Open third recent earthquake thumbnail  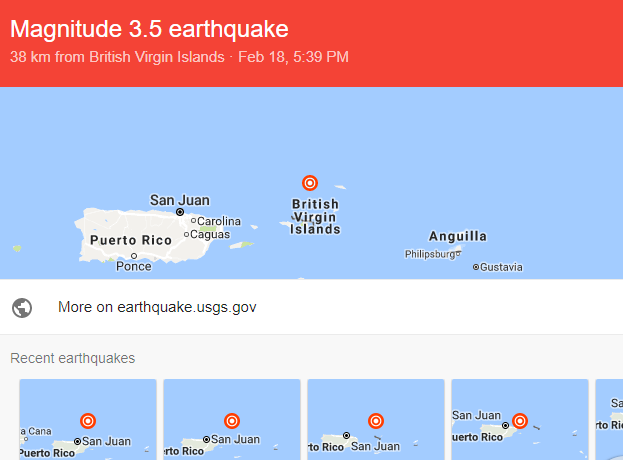point(376,419)
